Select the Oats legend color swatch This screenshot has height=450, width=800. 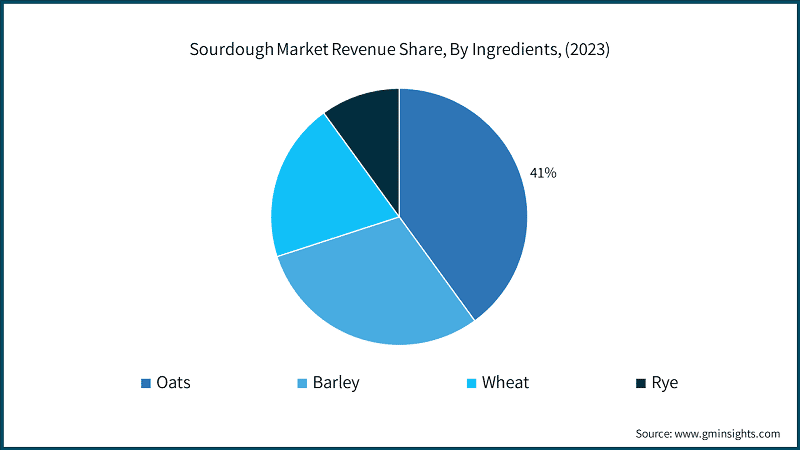pos(146,383)
